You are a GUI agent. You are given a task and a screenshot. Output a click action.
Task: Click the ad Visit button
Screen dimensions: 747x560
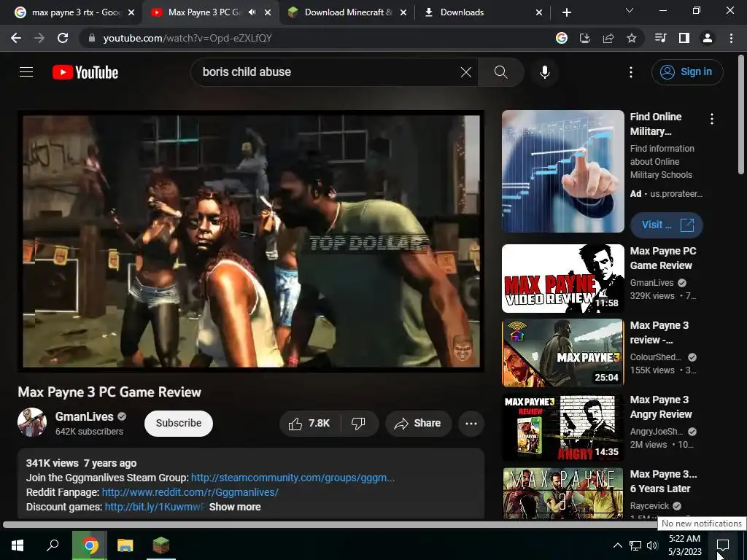tap(667, 225)
